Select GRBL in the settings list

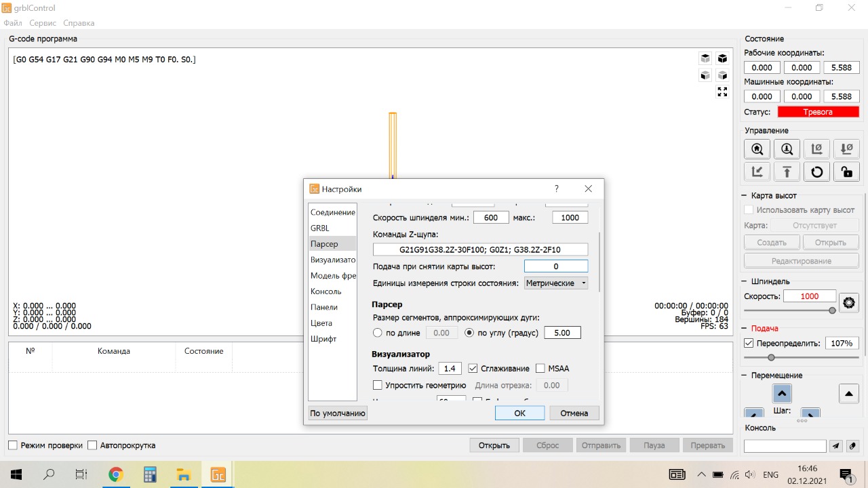pyautogui.click(x=332, y=228)
